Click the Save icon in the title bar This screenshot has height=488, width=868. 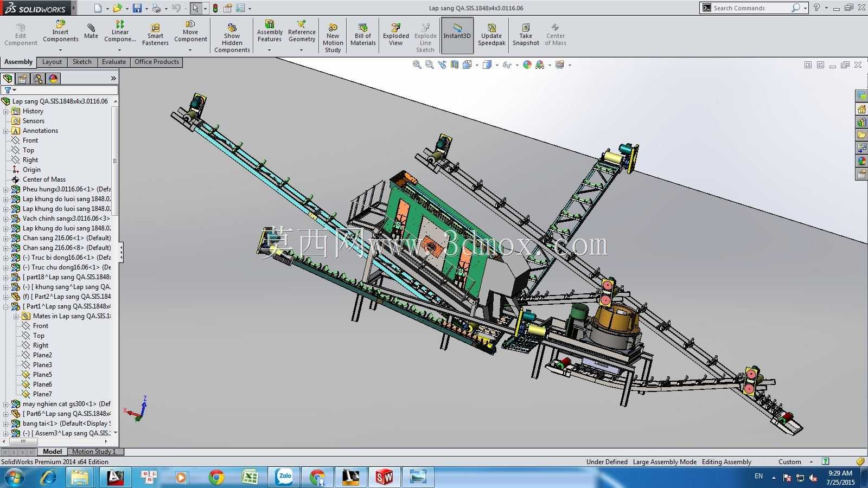(137, 8)
